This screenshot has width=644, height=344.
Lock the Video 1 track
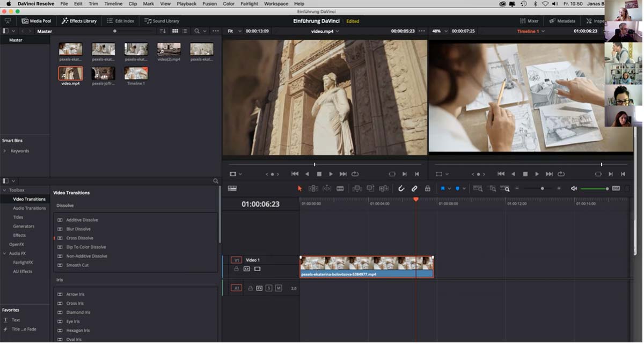click(x=236, y=268)
